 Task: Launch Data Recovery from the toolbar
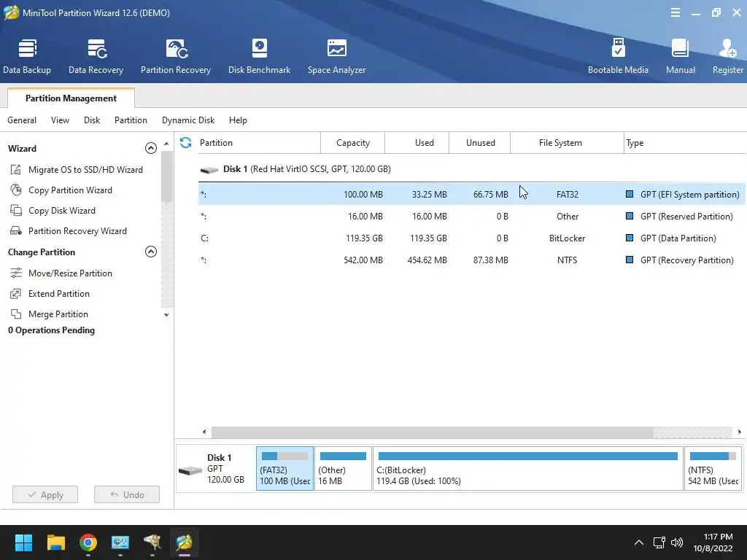click(x=96, y=57)
